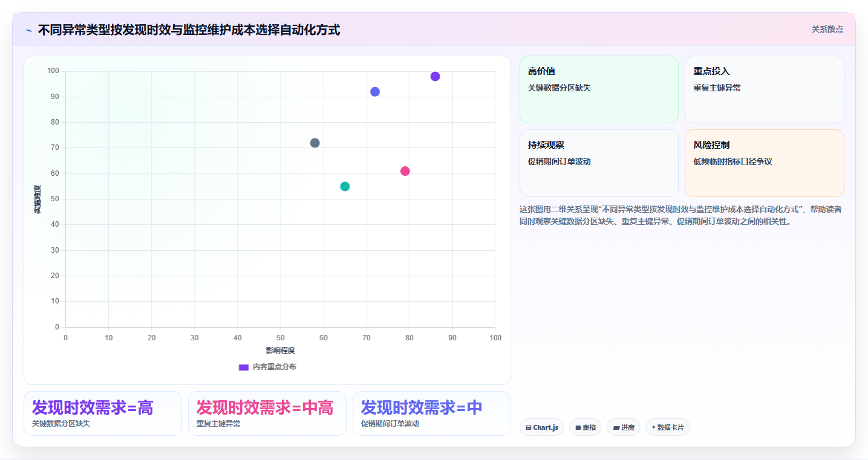868x460 pixels.
Task: Click the purple legend swatch for 内容重点分布
Action: pyautogui.click(x=244, y=367)
